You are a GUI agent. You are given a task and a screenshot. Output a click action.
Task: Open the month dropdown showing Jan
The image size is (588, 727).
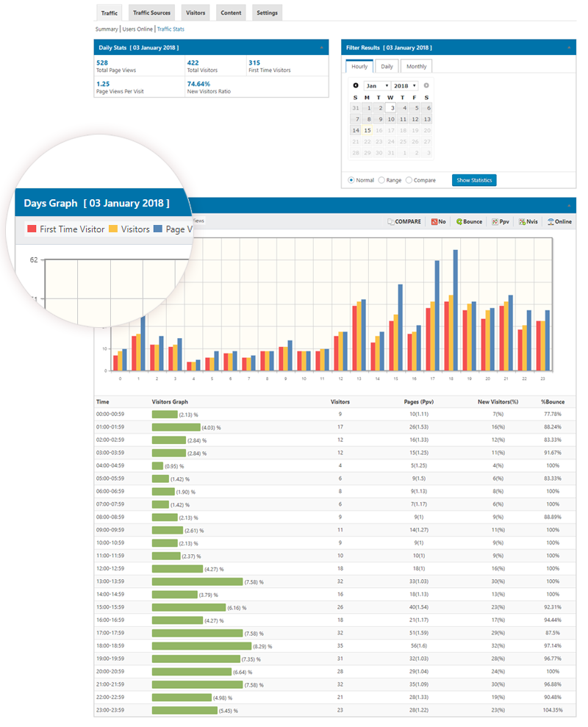click(377, 86)
